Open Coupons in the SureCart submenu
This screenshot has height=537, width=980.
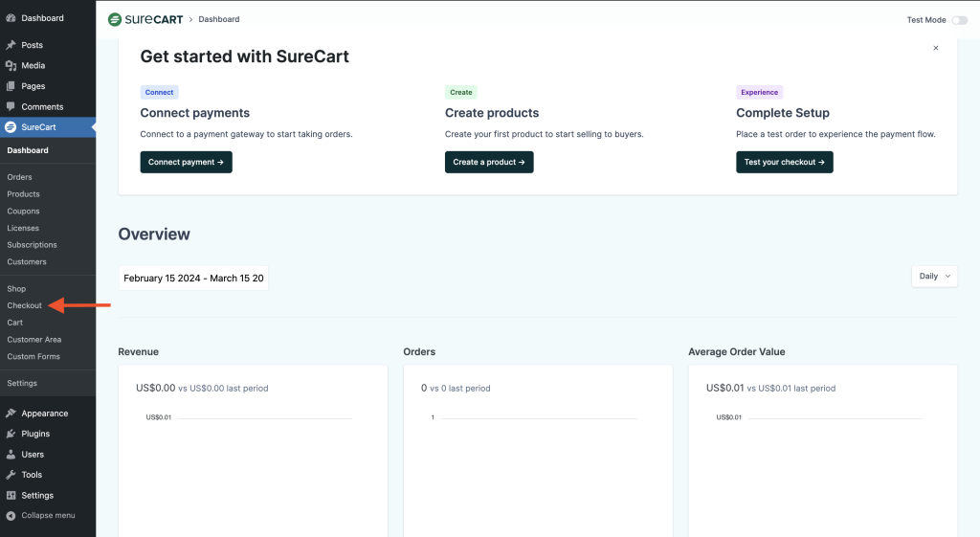coord(23,212)
